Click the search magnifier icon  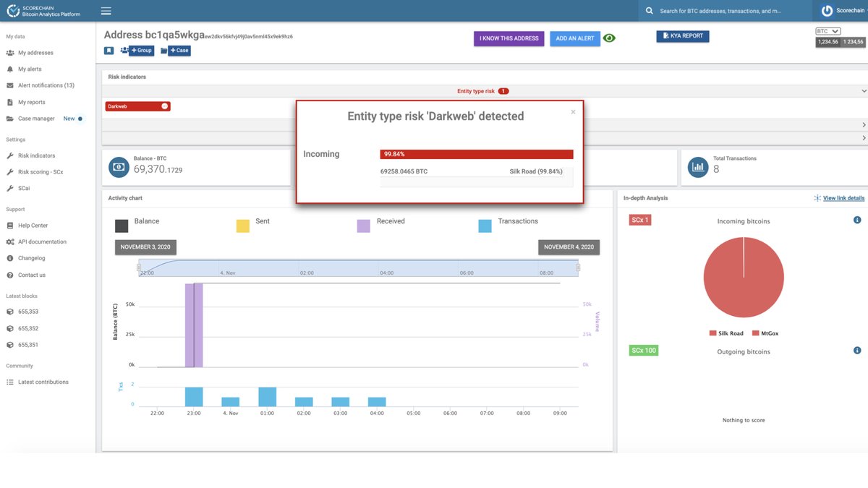[x=649, y=11]
